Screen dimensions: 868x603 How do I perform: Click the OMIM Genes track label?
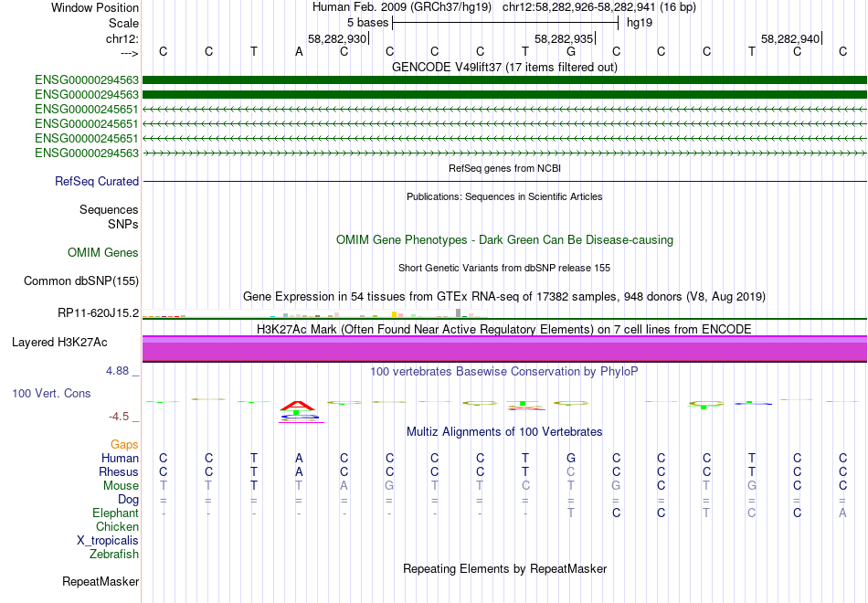click(103, 252)
